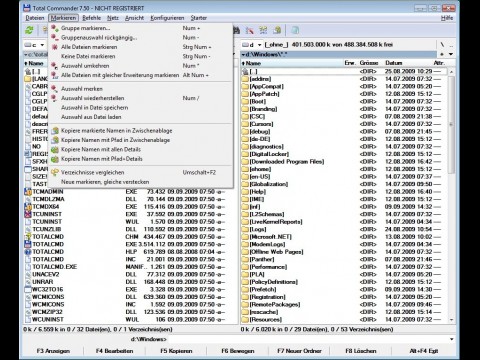Select TOTALCMD EXE floppy disk icon
480x360 pixels.
28,244
